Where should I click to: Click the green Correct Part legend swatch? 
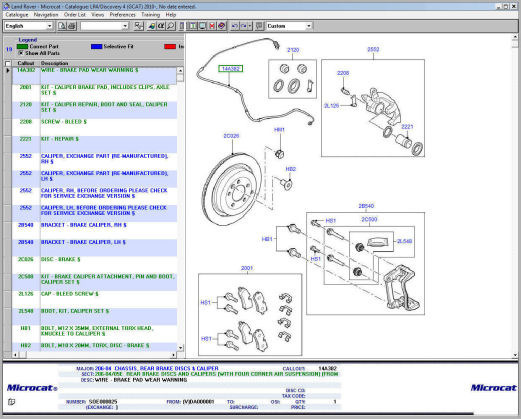[22, 46]
